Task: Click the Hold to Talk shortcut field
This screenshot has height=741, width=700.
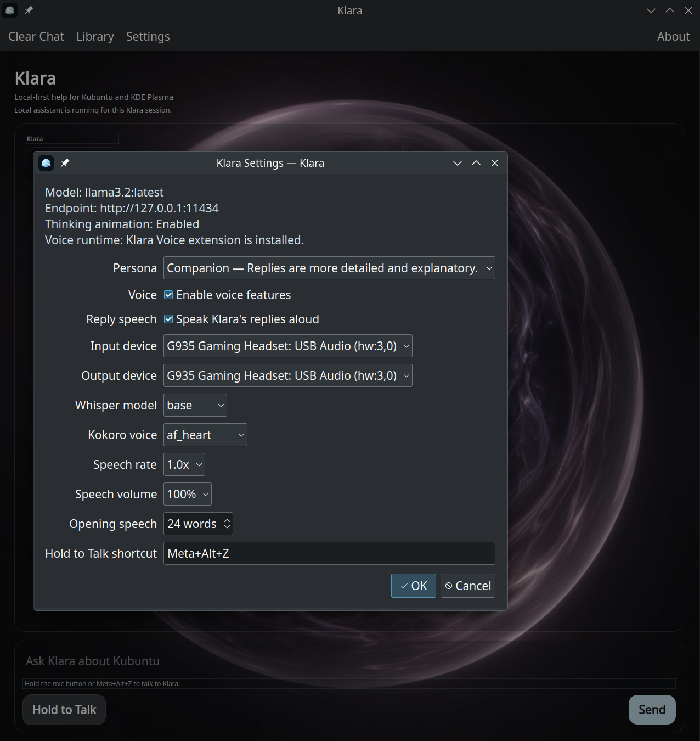Action: click(329, 553)
